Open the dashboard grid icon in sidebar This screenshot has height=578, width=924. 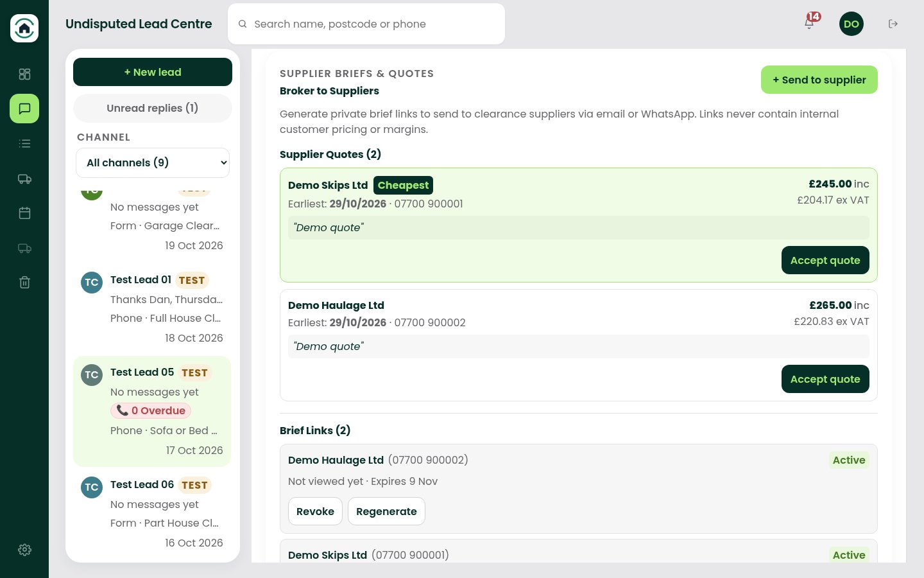(24, 74)
